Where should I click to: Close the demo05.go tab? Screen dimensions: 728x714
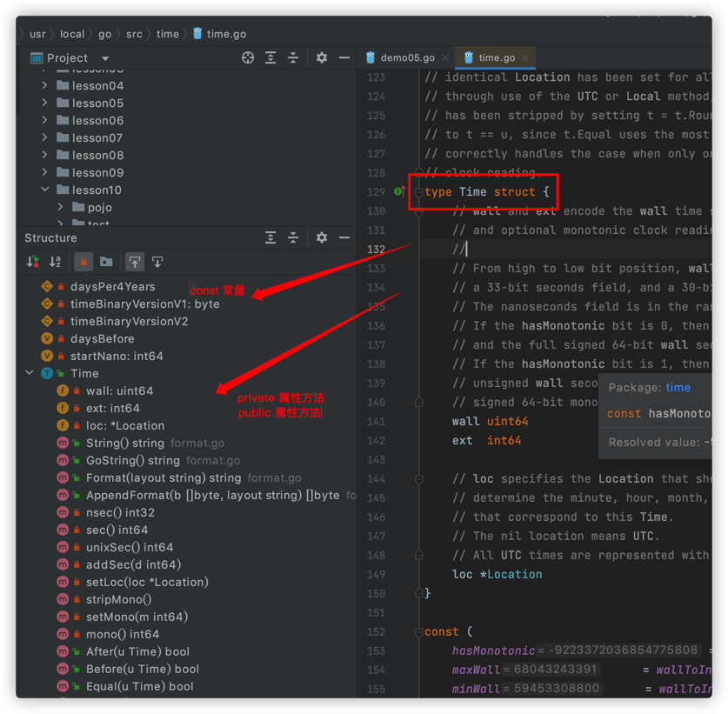pyautogui.click(x=445, y=57)
